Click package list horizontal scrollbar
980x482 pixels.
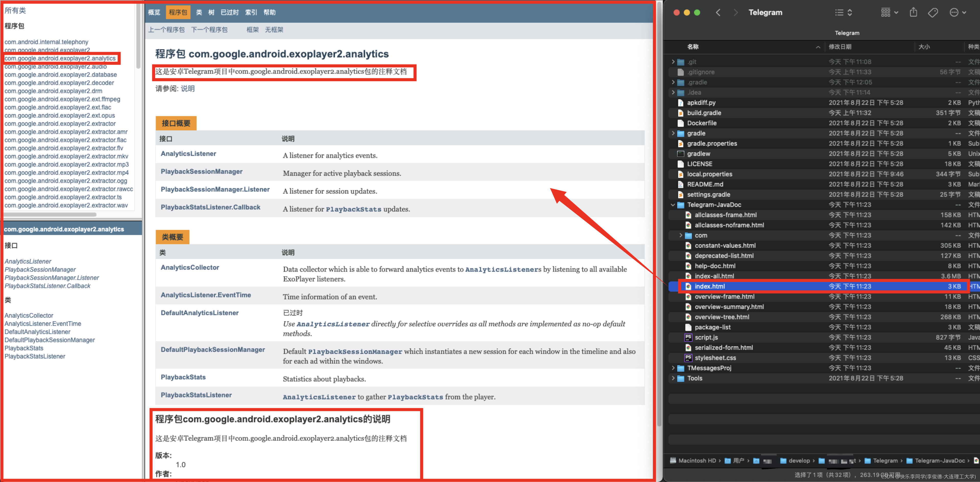[x=50, y=214]
